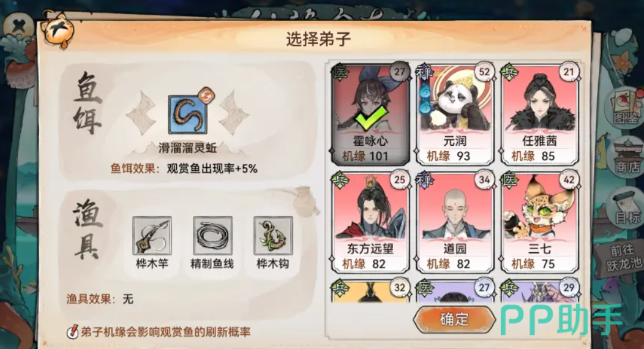The height and width of the screenshot is (349, 644).
Task: Tap the orange cat mascot icon
Action: click(59, 30)
